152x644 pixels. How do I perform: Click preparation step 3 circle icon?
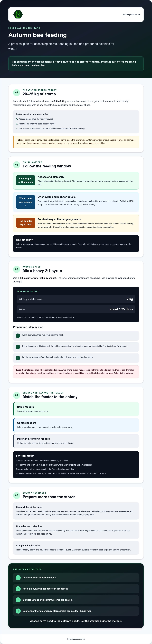coord(18,358)
